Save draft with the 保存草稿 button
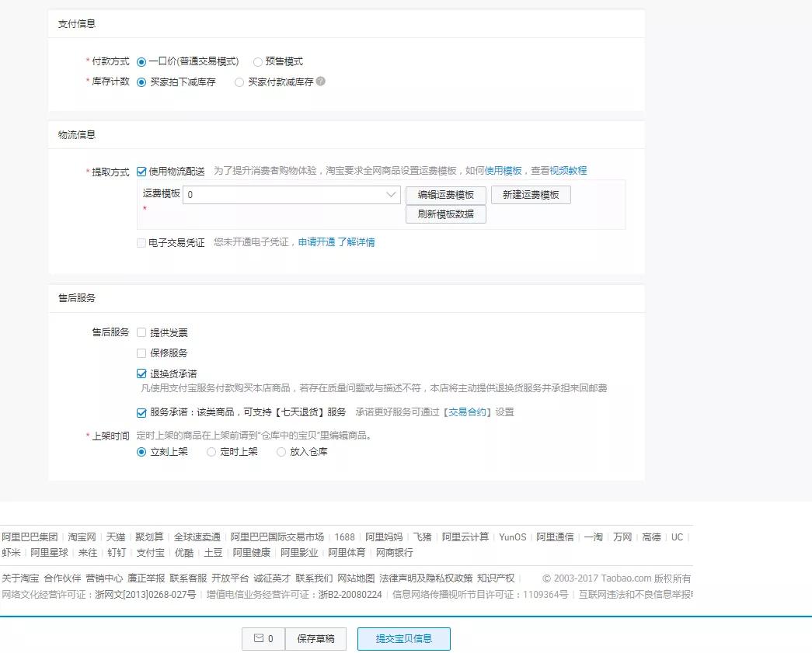This screenshot has width=812, height=653. (315, 638)
